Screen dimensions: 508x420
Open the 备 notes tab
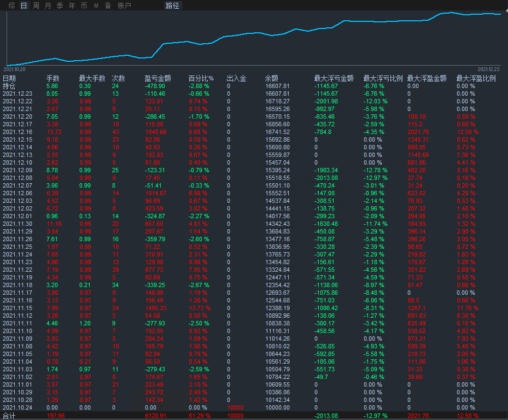[108, 5]
